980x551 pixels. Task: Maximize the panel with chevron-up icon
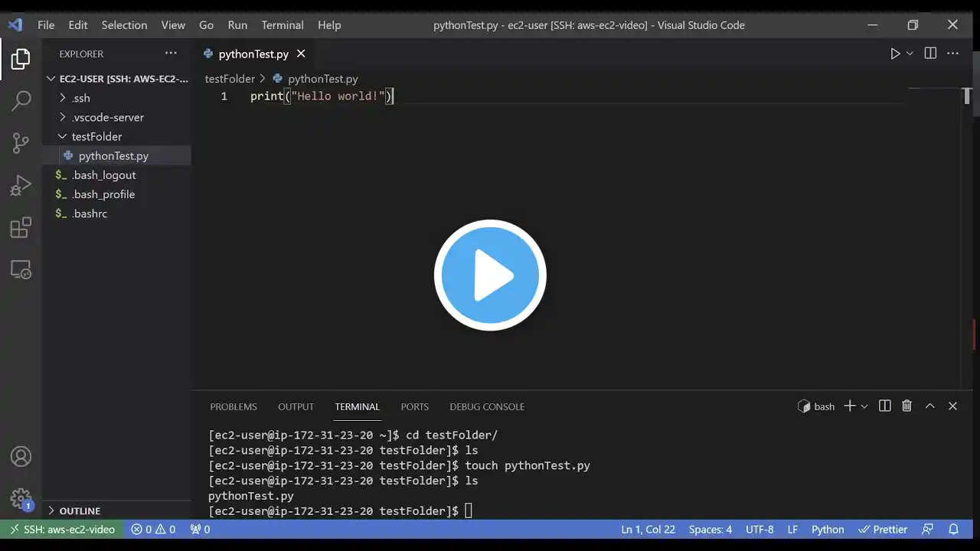coord(930,406)
